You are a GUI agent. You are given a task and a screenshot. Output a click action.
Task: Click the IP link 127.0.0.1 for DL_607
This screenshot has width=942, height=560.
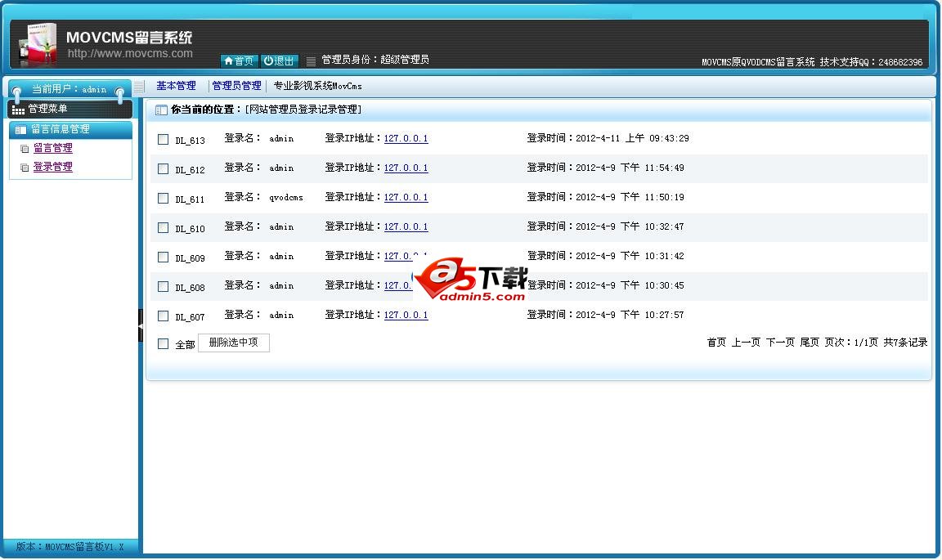406,316
